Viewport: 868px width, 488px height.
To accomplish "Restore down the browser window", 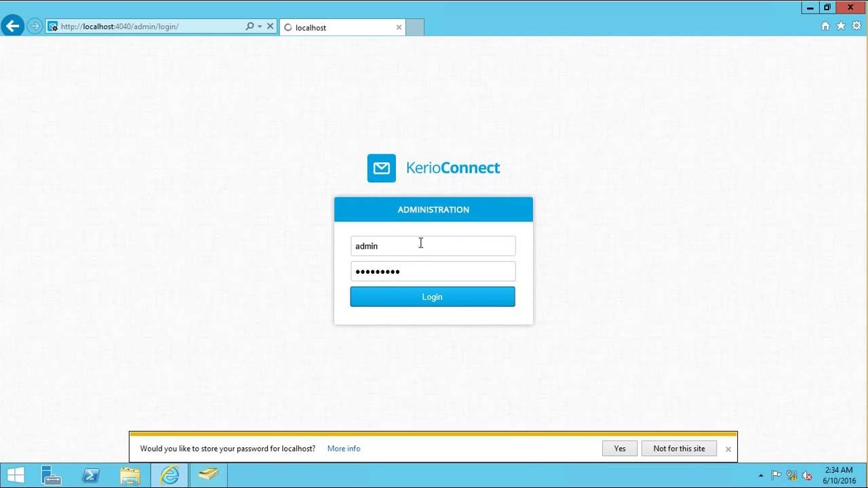I will point(827,7).
